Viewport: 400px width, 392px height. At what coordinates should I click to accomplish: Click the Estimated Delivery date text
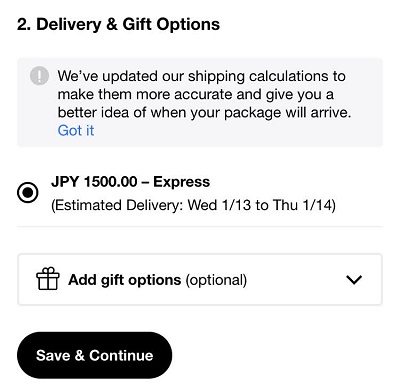point(193,205)
